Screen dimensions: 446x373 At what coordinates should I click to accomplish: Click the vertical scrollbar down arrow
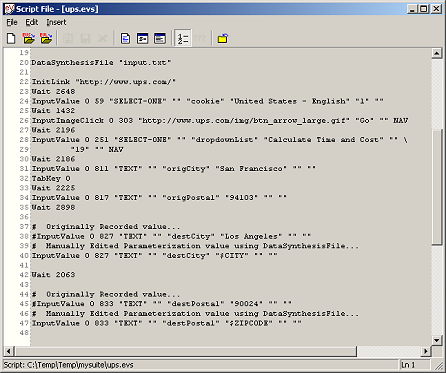pyautogui.click(x=437, y=340)
